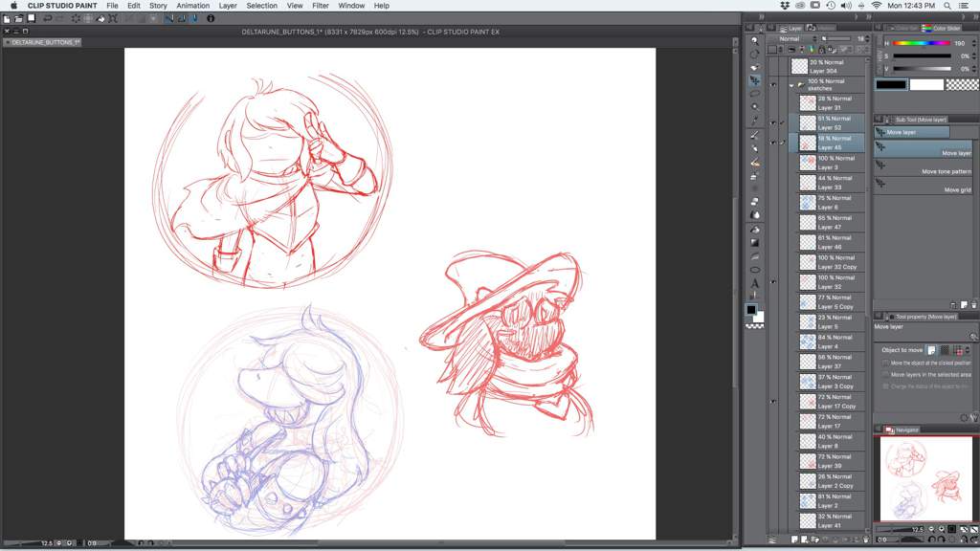Click the Hue value stepper arrows
The height and width of the screenshot is (551, 980).
pyautogui.click(x=974, y=44)
